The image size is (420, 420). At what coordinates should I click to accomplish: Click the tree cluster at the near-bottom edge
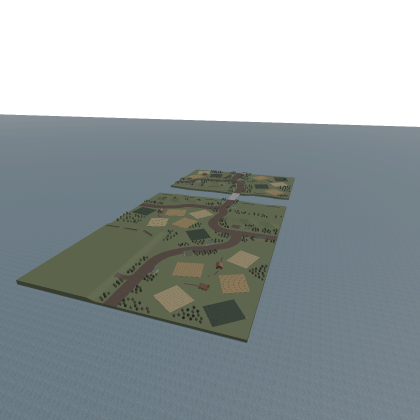click(189, 314)
